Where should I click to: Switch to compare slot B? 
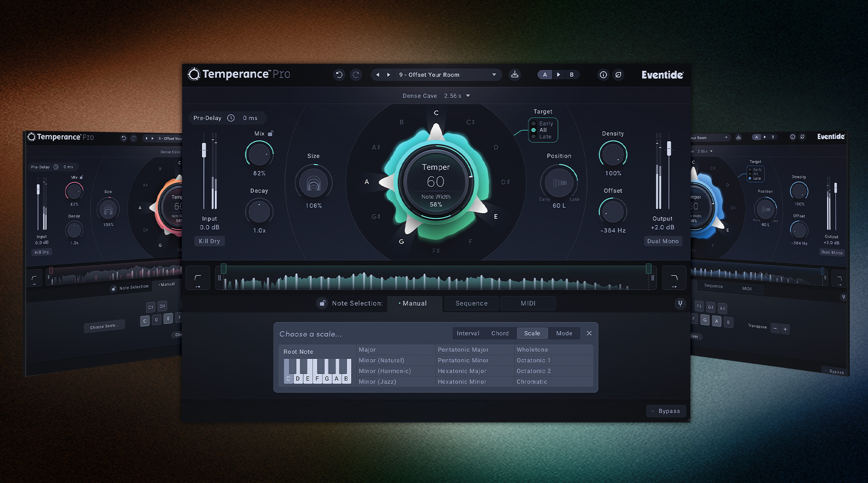pos(572,75)
